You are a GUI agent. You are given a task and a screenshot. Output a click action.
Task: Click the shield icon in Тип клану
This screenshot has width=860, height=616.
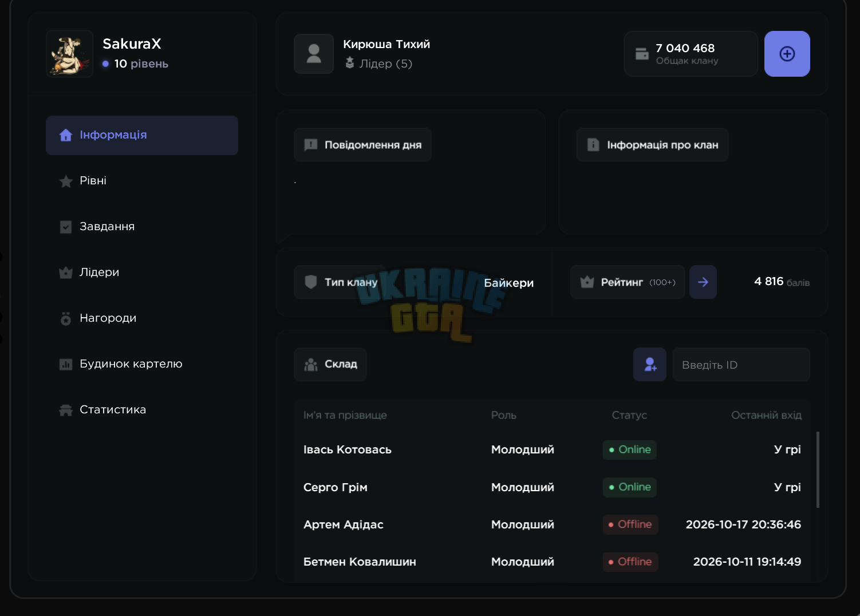[x=311, y=282]
